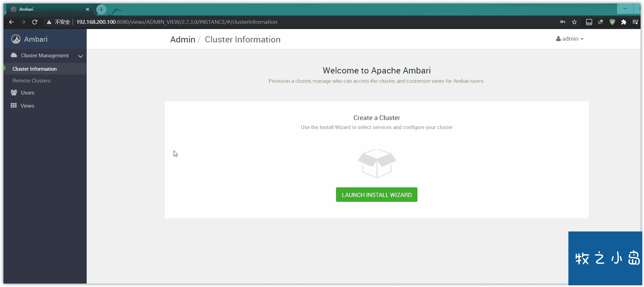The width and height of the screenshot is (644, 287).
Task: Click the open box cluster illustration
Action: point(377,164)
